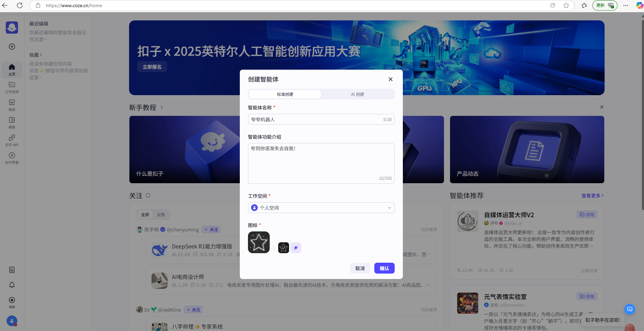The image size is (644, 331).
Task: Expand the 新手教程 chevron
Action: 162,107
